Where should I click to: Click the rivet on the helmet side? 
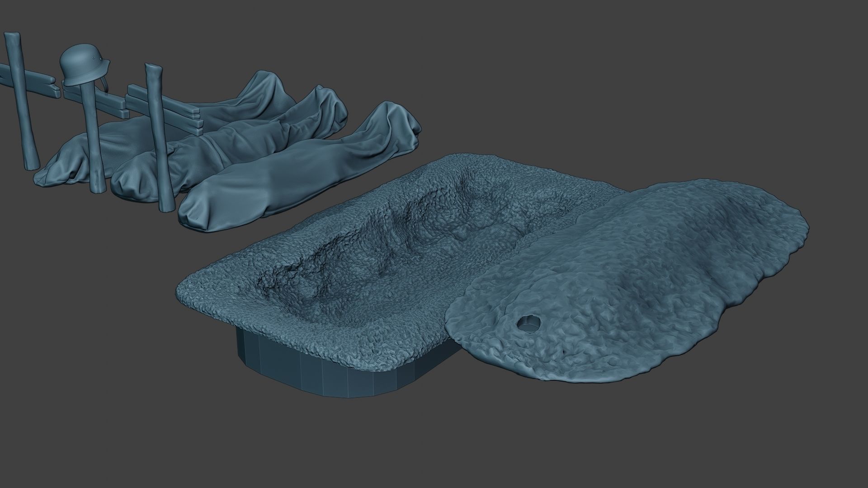pyautogui.click(x=94, y=58)
